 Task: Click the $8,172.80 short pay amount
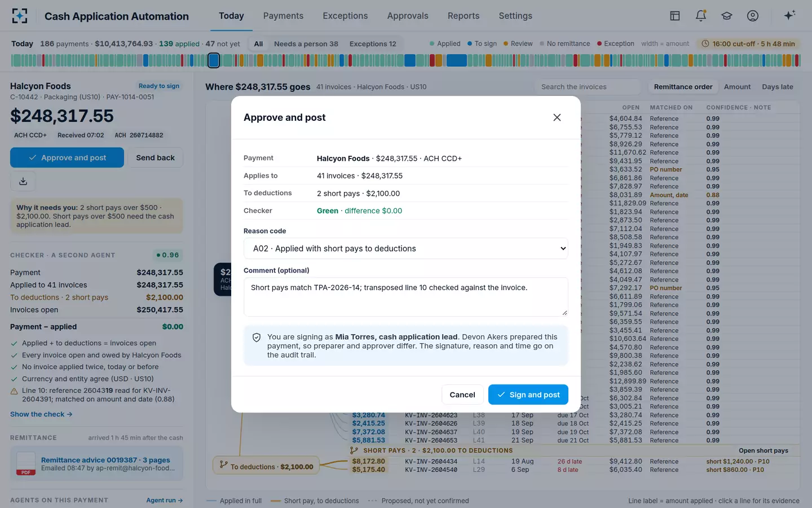point(369,461)
